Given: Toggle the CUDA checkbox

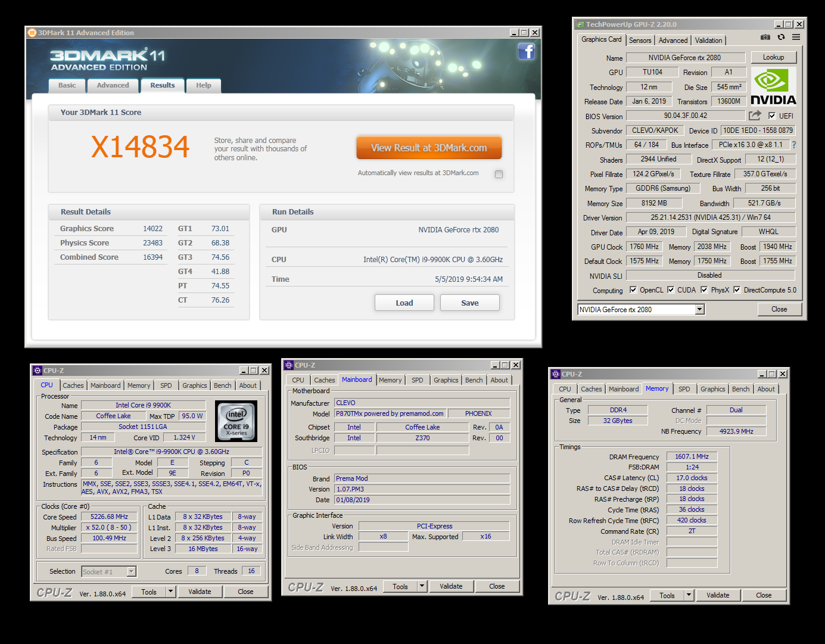Looking at the screenshot, I should pyautogui.click(x=671, y=290).
